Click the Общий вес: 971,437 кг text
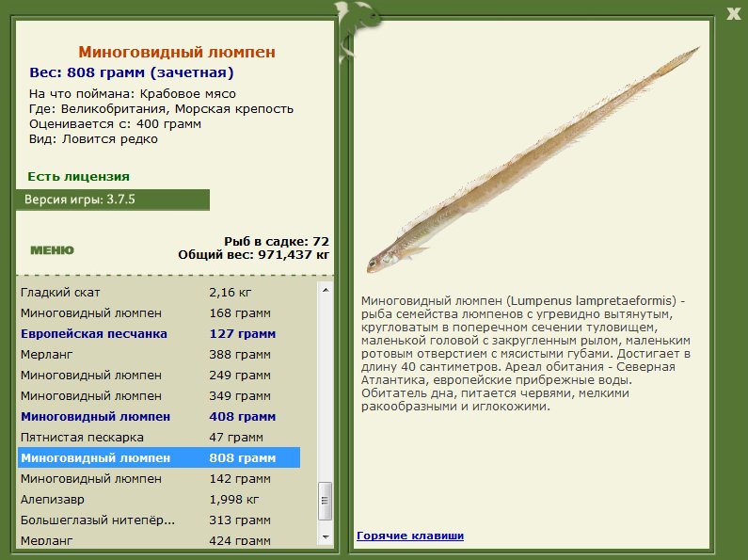Viewport: 748px width, 560px height. coord(254,255)
